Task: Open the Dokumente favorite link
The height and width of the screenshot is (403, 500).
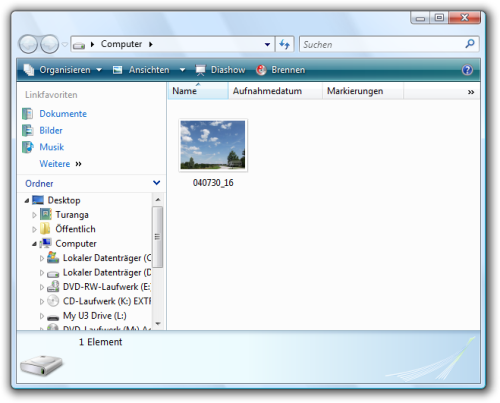Action: 63,114
